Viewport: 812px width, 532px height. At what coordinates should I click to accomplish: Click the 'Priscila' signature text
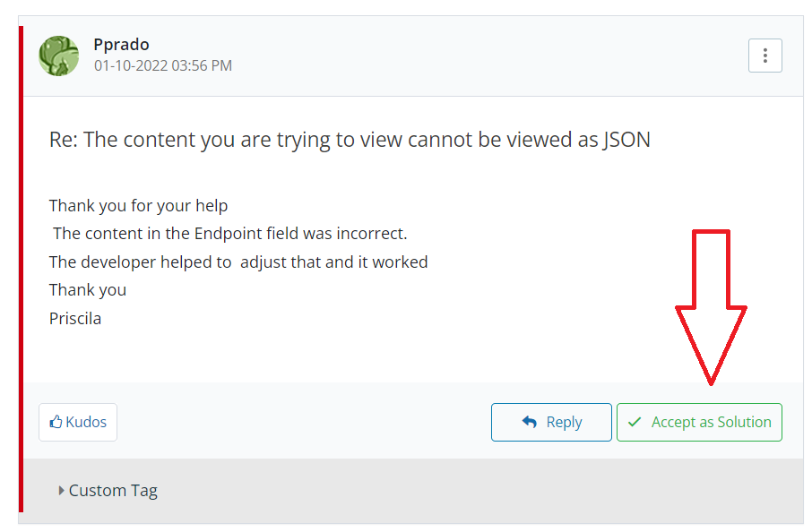75,317
